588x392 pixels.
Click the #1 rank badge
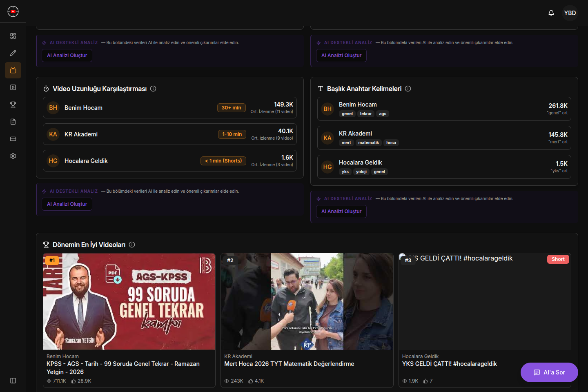(x=52, y=260)
